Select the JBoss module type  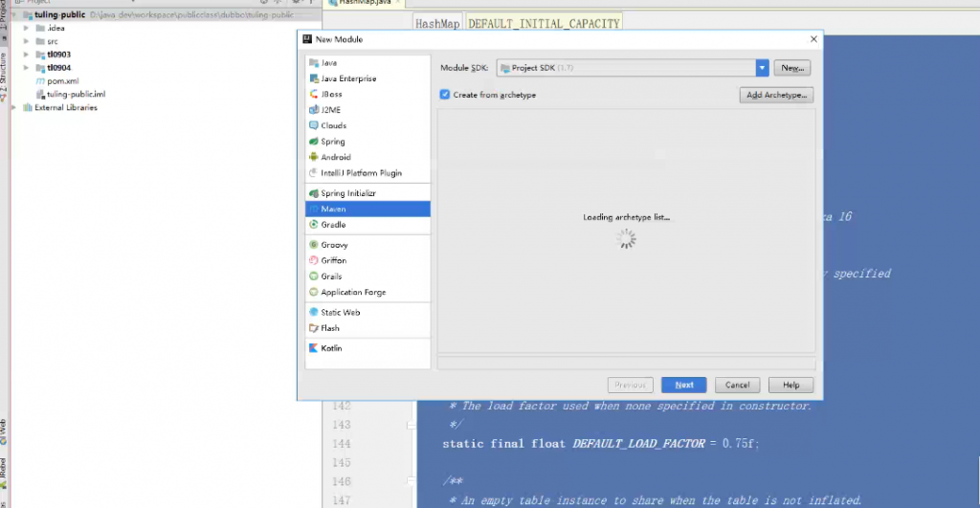[367, 95]
